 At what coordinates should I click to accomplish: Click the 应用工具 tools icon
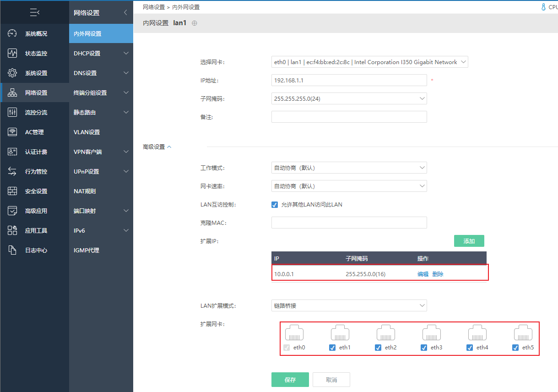coord(12,230)
